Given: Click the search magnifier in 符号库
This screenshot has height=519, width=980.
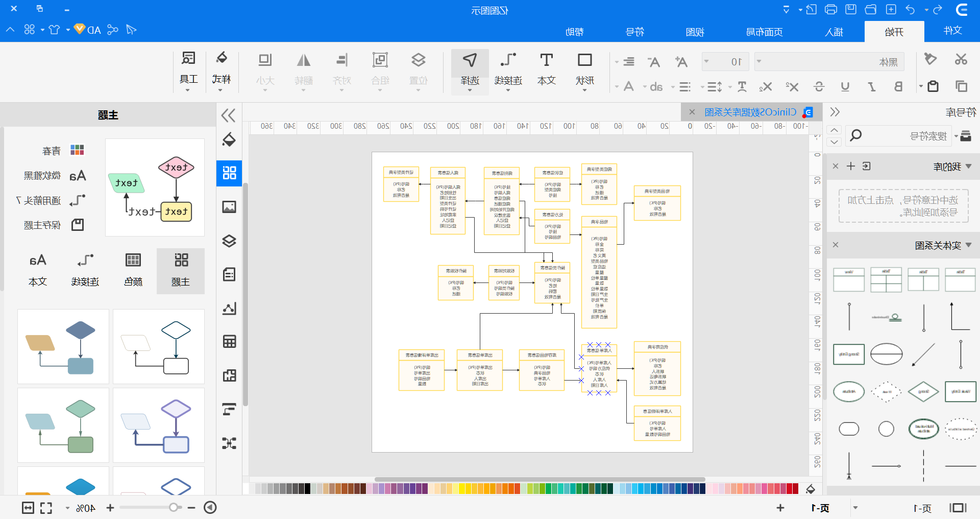Looking at the screenshot, I should coord(855,135).
